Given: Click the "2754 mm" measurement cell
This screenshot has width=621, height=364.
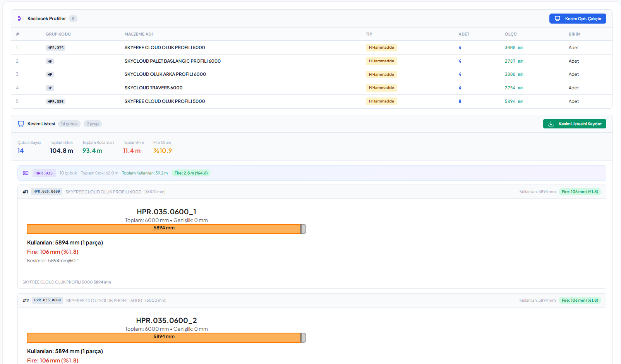Looking at the screenshot, I should tap(514, 88).
